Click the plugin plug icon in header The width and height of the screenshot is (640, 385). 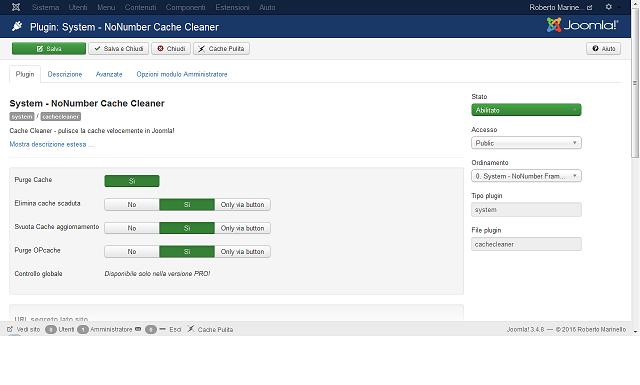(17, 27)
